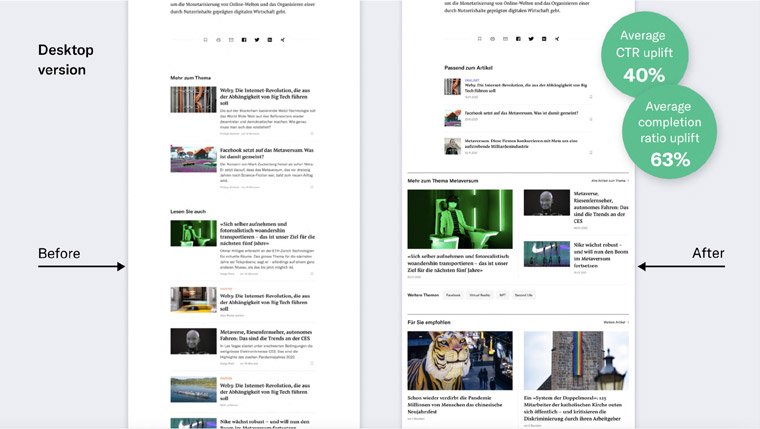Open yellow taxi thumbnail in Before page
The width and height of the screenshot is (760, 429).
193,300
